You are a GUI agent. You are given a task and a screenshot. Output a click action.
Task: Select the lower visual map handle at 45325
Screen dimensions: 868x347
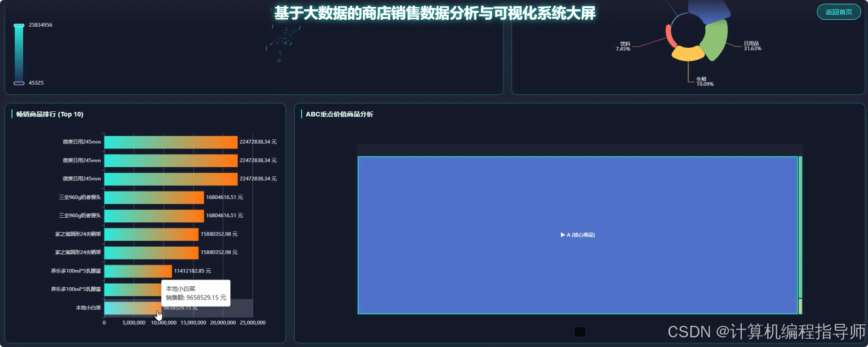(19, 83)
